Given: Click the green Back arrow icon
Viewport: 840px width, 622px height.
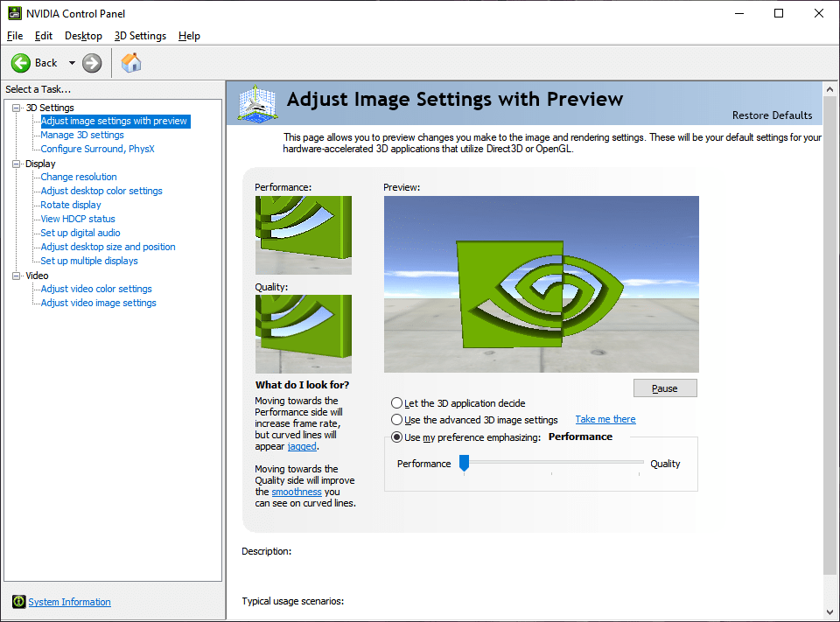Looking at the screenshot, I should click(x=21, y=63).
